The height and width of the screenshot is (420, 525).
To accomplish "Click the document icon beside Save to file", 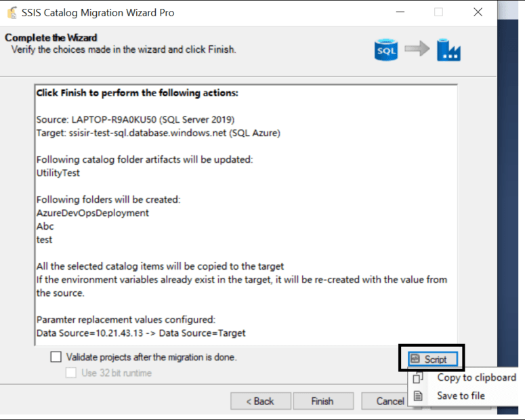I will pyautogui.click(x=417, y=396).
